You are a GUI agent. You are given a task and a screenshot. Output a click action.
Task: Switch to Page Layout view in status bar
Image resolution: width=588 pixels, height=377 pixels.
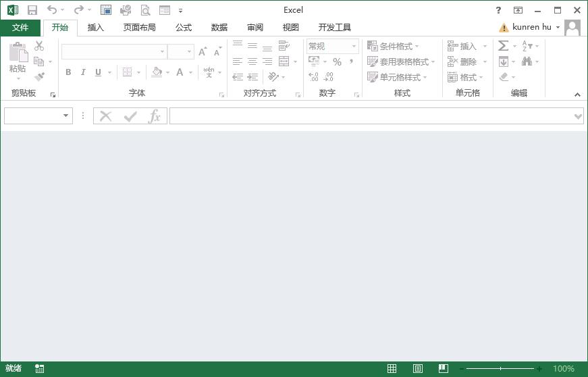pyautogui.click(x=418, y=368)
